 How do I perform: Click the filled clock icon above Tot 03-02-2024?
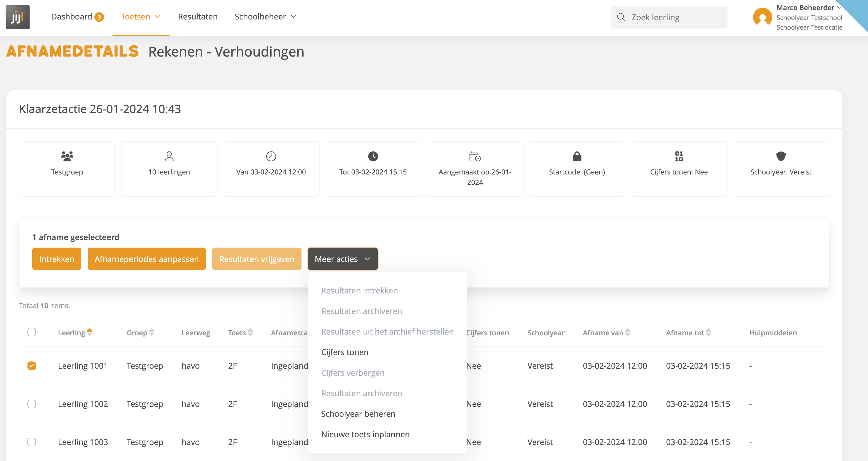click(x=373, y=156)
